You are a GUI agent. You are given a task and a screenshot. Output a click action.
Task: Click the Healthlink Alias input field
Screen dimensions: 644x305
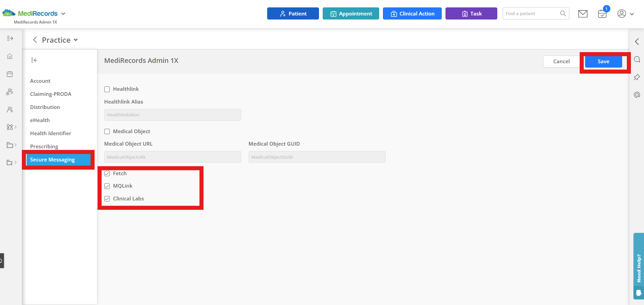(x=173, y=115)
